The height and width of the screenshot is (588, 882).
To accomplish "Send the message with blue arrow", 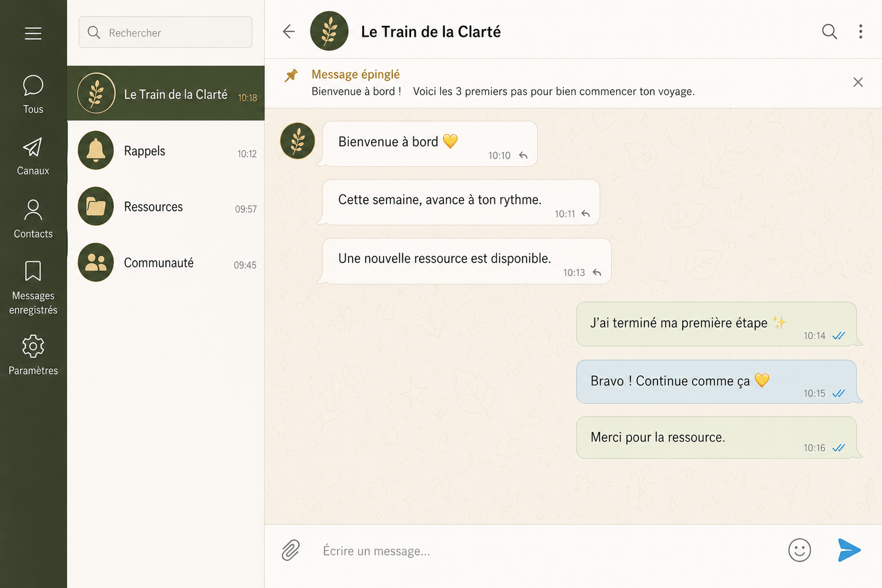I will click(x=848, y=550).
